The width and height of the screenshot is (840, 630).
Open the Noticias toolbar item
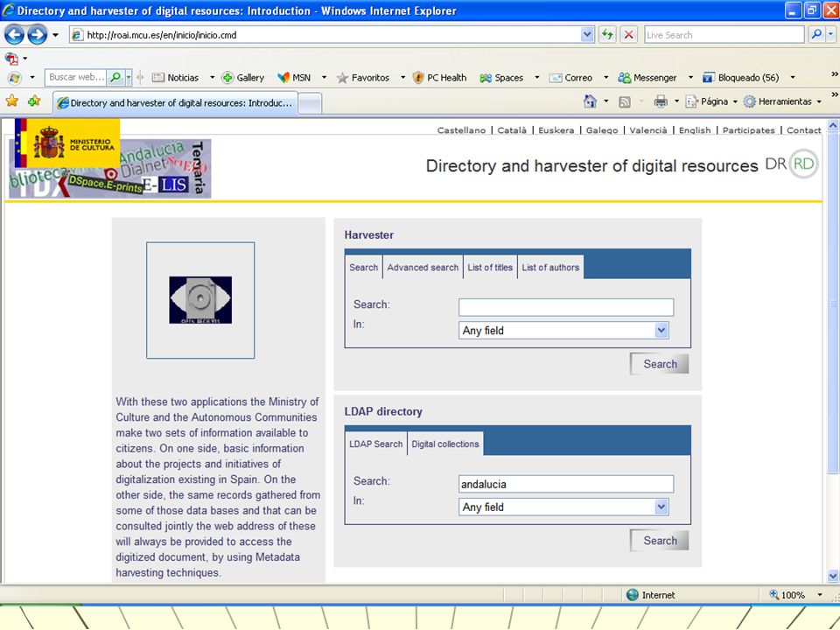point(176,78)
